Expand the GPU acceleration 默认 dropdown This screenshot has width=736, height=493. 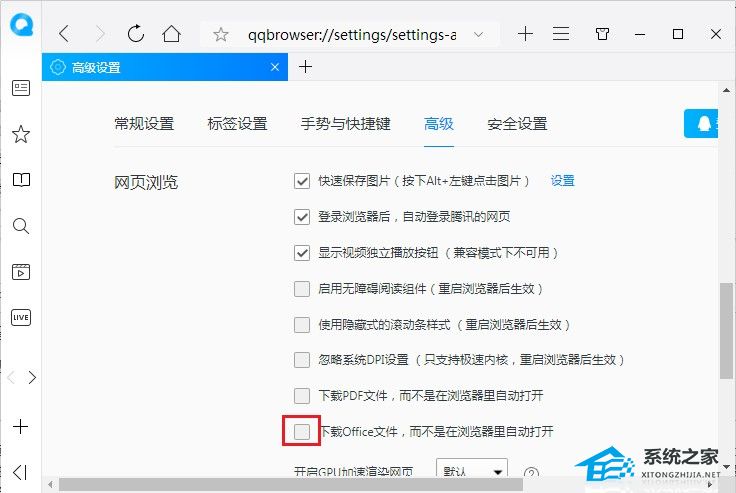point(472,470)
